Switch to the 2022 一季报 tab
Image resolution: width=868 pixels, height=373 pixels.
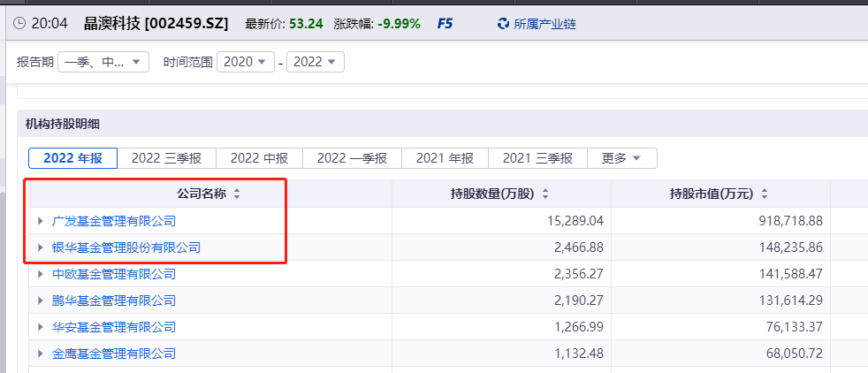[352, 158]
